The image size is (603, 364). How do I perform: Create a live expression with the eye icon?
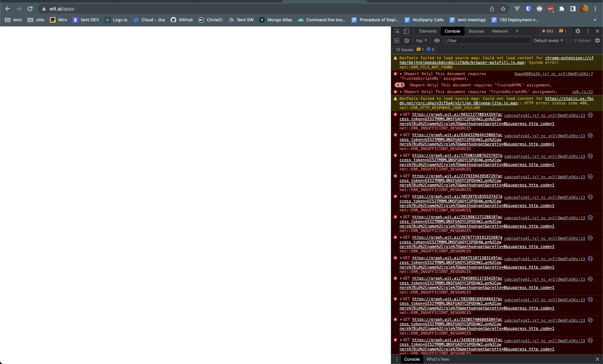pyautogui.click(x=437, y=41)
